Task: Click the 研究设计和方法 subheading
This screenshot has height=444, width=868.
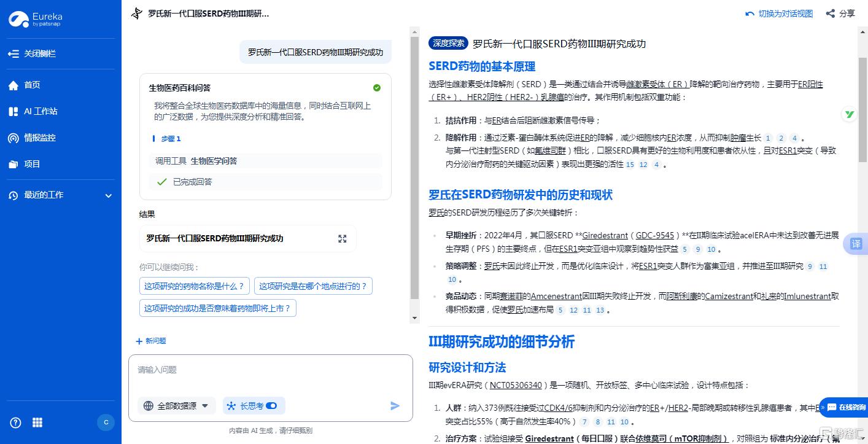Action: coord(467,368)
